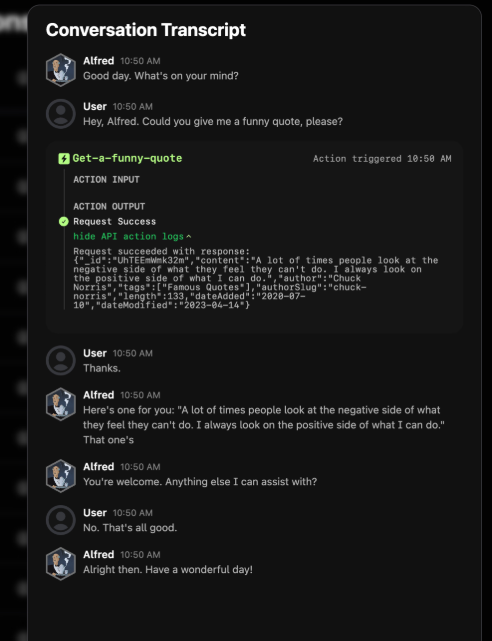
Task: Click the Conversation Transcript heading
Action: [x=146, y=30]
